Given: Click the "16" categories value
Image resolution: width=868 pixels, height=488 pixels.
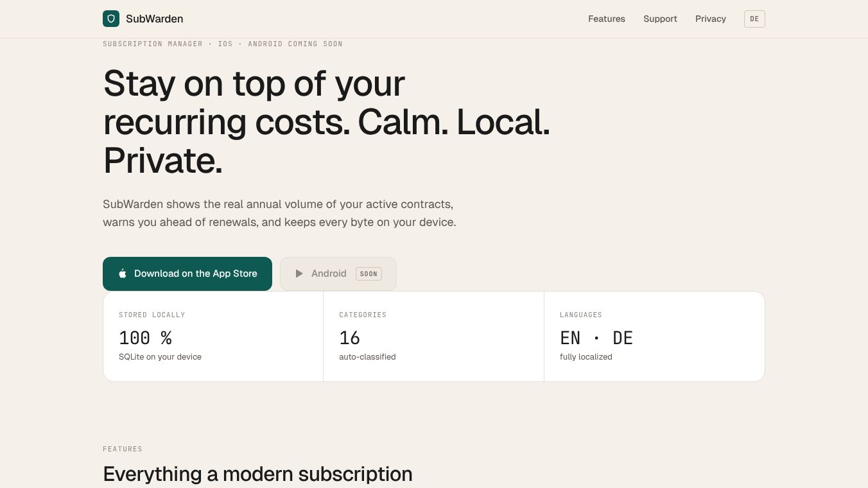Looking at the screenshot, I should (349, 338).
